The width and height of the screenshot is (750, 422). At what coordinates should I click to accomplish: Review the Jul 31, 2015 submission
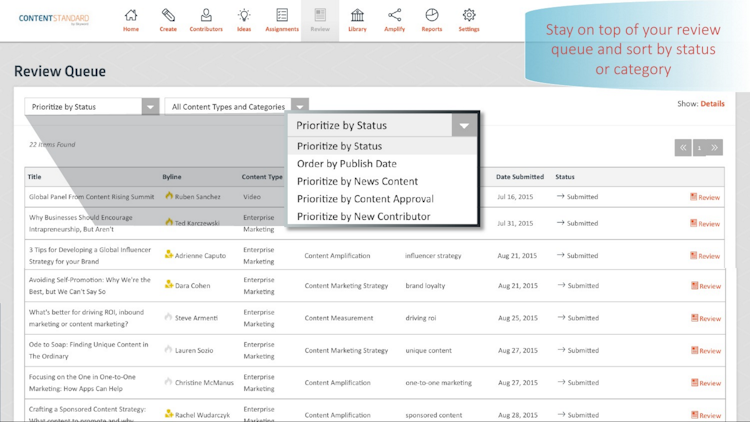705,223
